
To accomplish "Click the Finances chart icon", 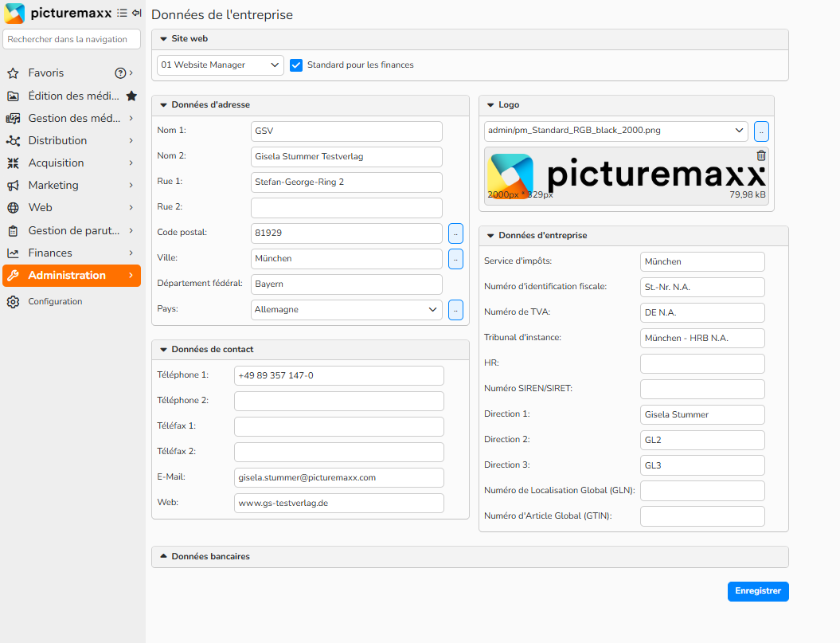I will (14, 253).
